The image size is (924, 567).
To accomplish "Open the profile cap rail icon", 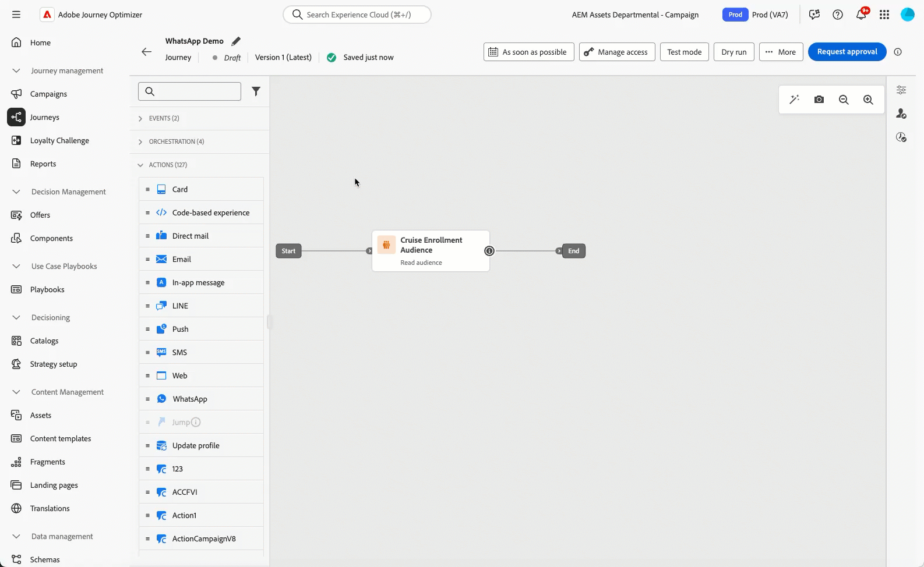I will click(901, 114).
